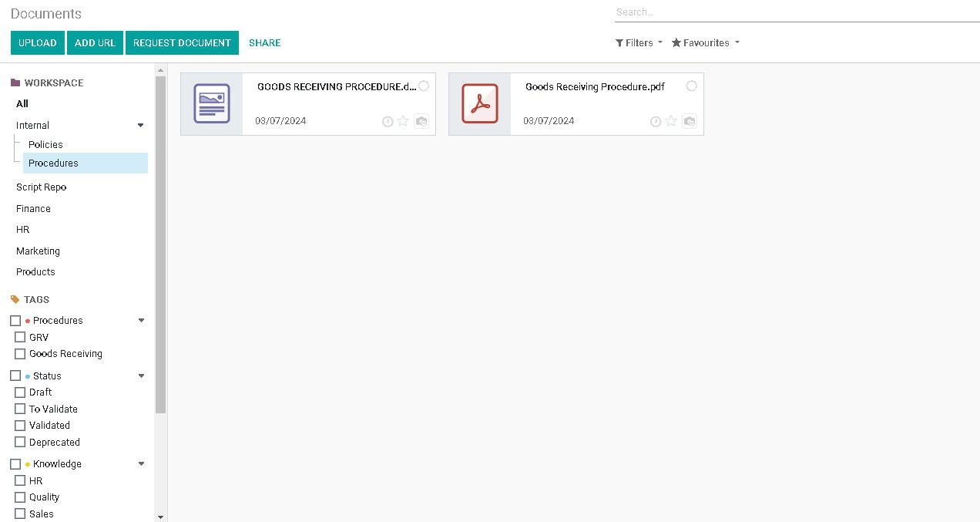Click the clock activity icon on the PDF card
This screenshot has height=522, width=980.
656,121
